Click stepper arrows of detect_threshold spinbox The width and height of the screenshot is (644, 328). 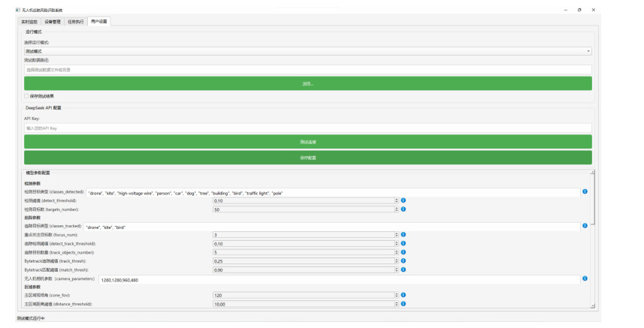tap(396, 200)
